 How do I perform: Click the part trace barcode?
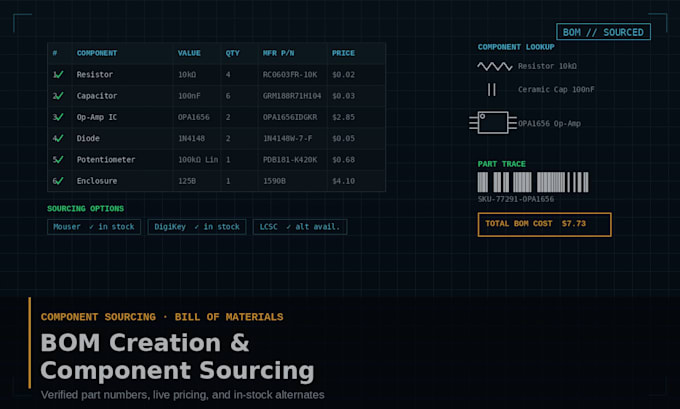click(533, 182)
